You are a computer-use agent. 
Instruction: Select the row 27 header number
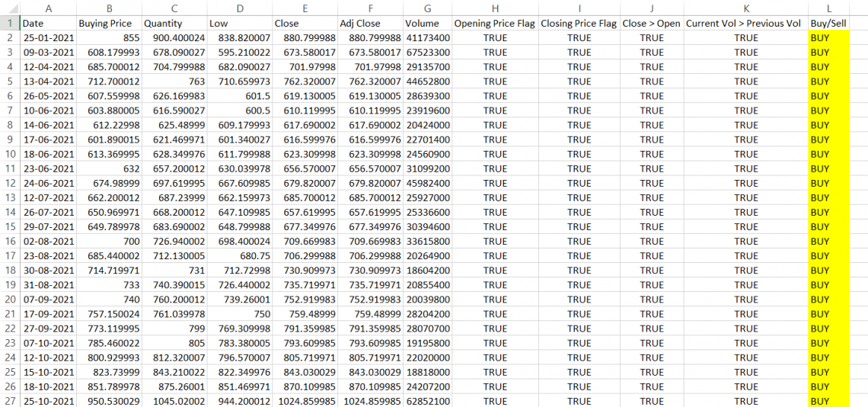9,402
